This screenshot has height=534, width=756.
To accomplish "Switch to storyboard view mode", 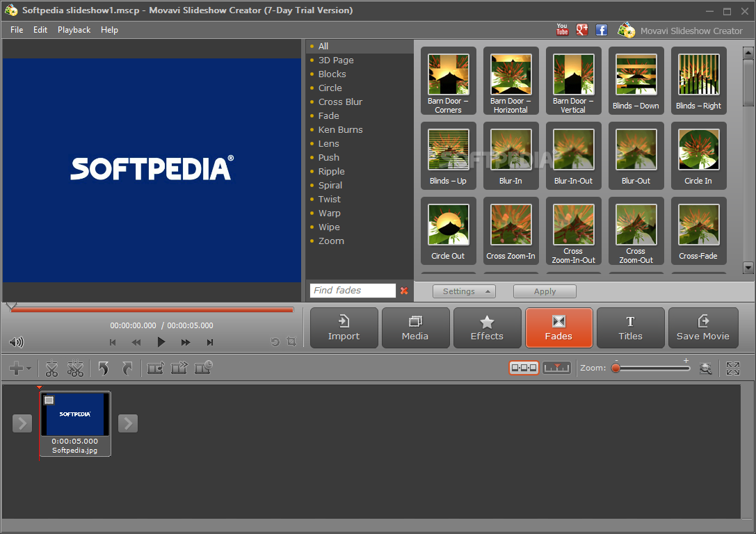I will point(524,368).
